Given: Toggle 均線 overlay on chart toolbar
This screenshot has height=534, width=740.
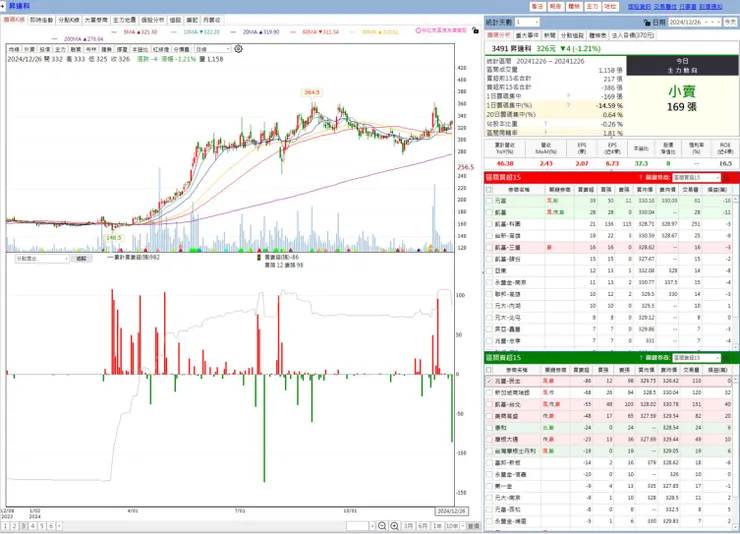Looking at the screenshot, I should pos(14,49).
